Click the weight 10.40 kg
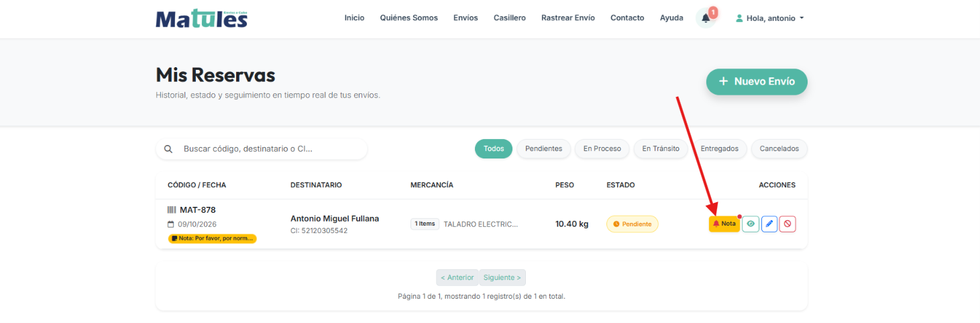 click(x=571, y=224)
